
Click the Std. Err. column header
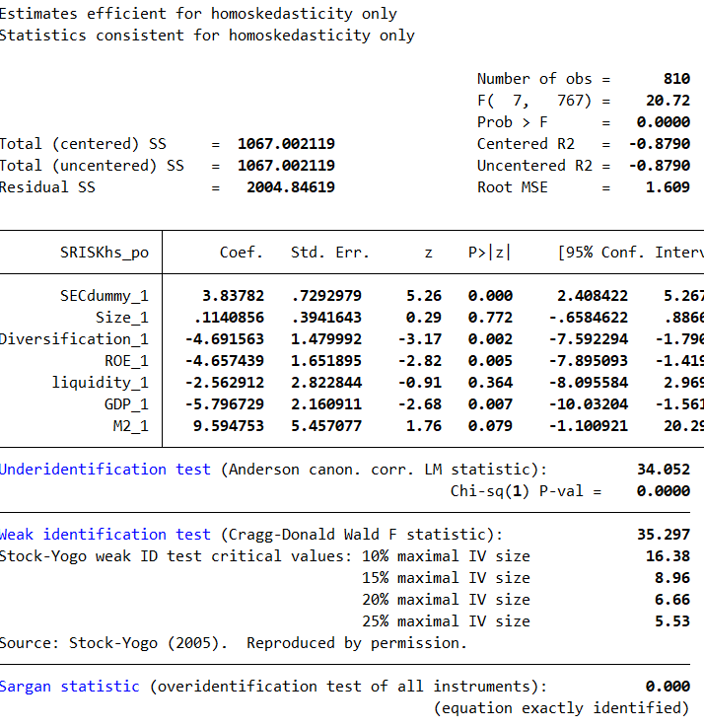(x=330, y=253)
